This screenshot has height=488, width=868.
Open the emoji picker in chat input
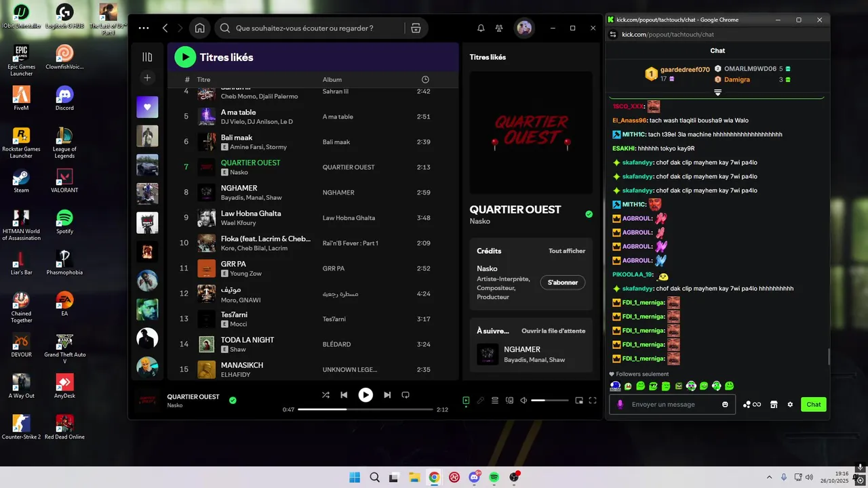click(x=725, y=405)
